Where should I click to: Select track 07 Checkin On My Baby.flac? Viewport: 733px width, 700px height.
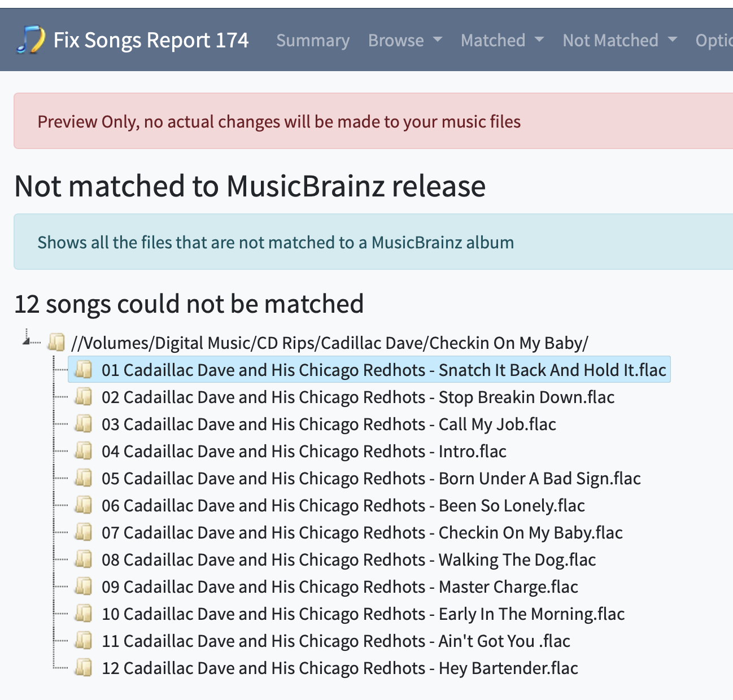[x=361, y=532]
